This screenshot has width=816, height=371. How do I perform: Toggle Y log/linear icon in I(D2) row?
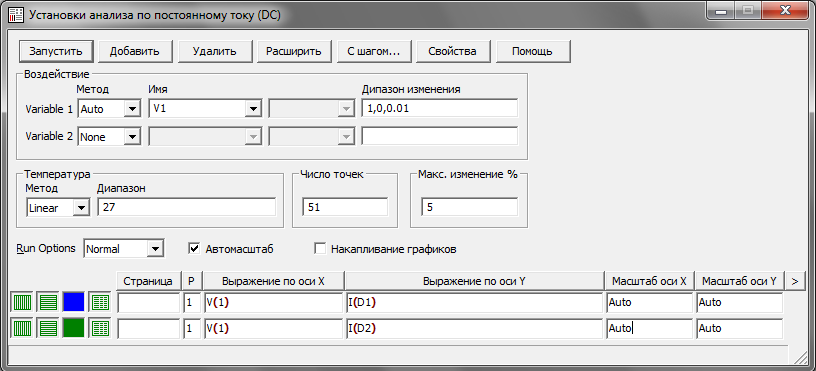point(47,328)
